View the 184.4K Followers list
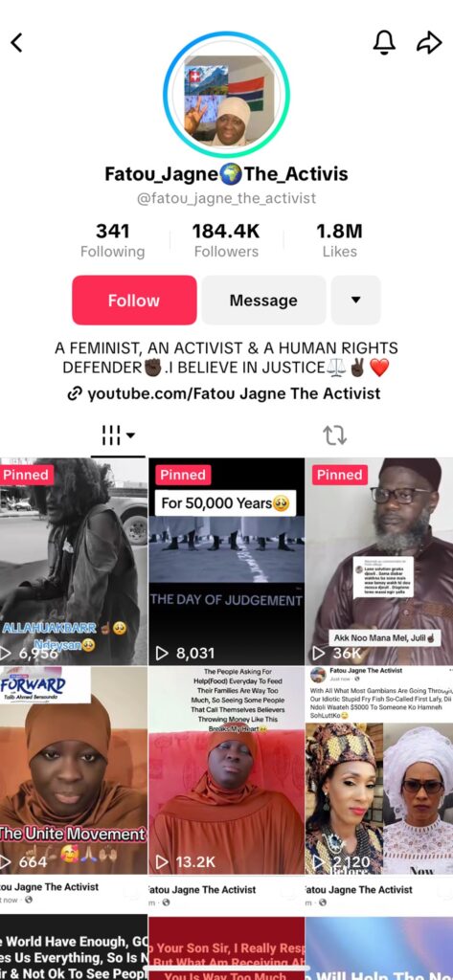The height and width of the screenshot is (980, 453). point(226,240)
